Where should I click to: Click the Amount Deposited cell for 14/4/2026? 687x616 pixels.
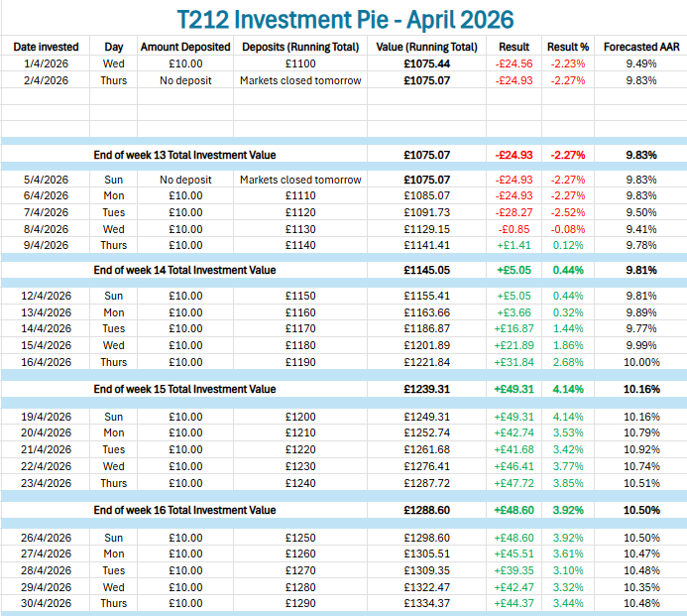pyautogui.click(x=185, y=328)
